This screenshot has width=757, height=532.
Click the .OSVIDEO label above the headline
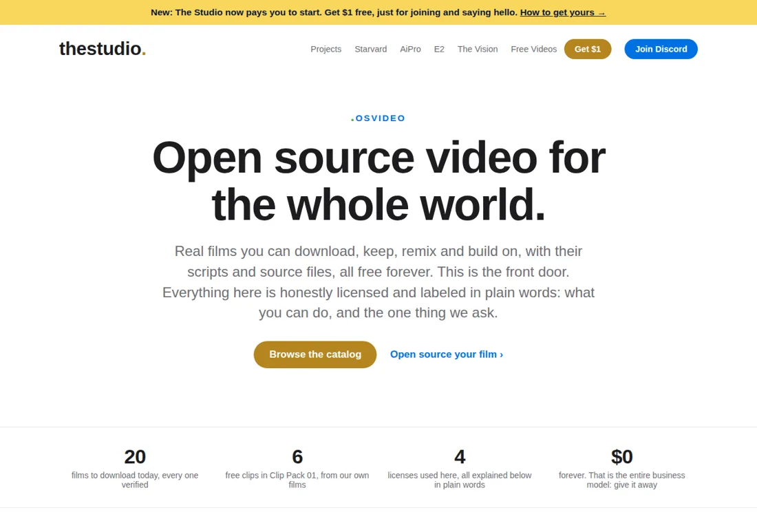tap(378, 118)
